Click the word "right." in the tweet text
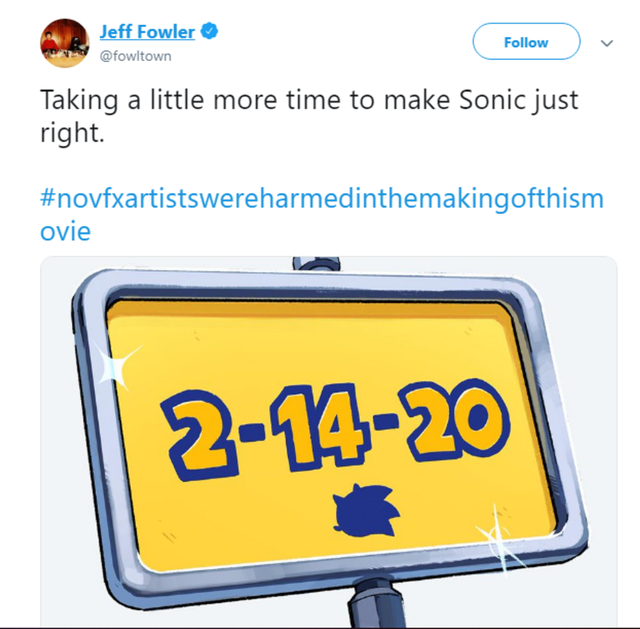This screenshot has height=629, width=640. (x=72, y=133)
